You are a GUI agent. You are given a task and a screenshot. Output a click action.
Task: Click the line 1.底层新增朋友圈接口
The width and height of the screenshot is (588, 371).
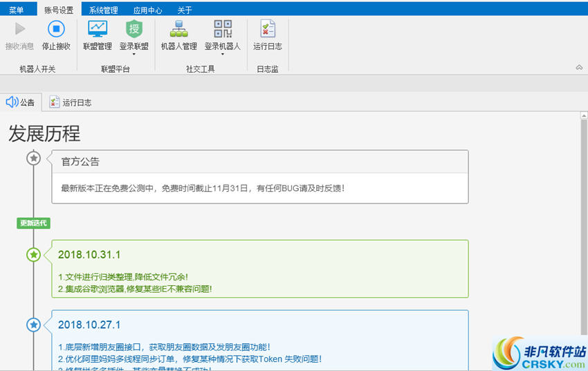point(164,347)
